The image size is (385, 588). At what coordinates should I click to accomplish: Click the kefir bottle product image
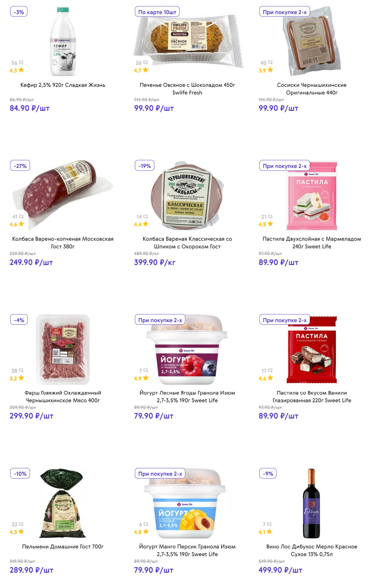pos(63,41)
